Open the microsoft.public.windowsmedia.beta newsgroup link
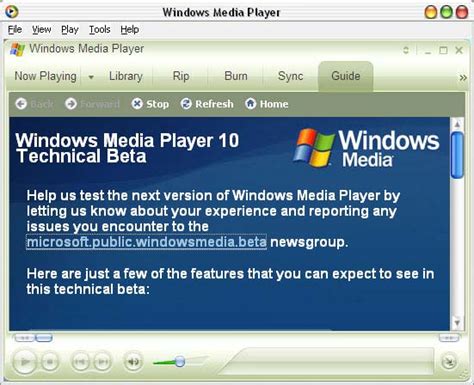 (146, 242)
